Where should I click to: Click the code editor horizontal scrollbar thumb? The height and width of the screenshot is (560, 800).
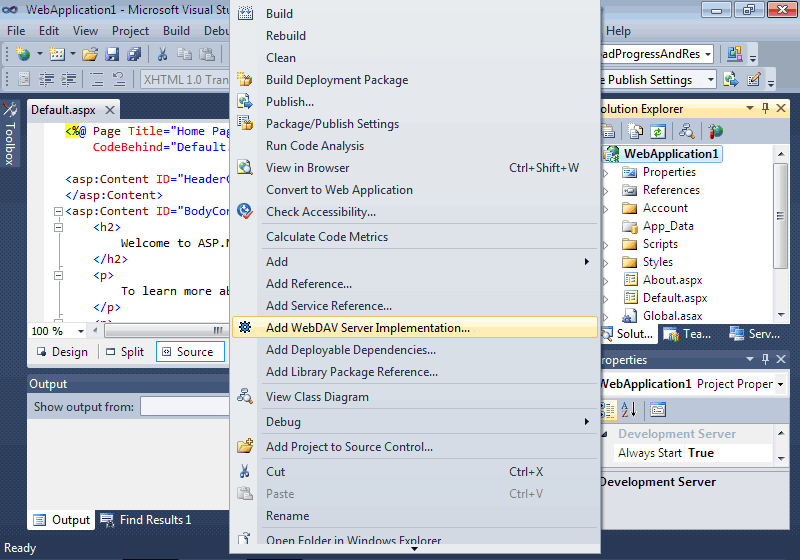tap(164, 330)
